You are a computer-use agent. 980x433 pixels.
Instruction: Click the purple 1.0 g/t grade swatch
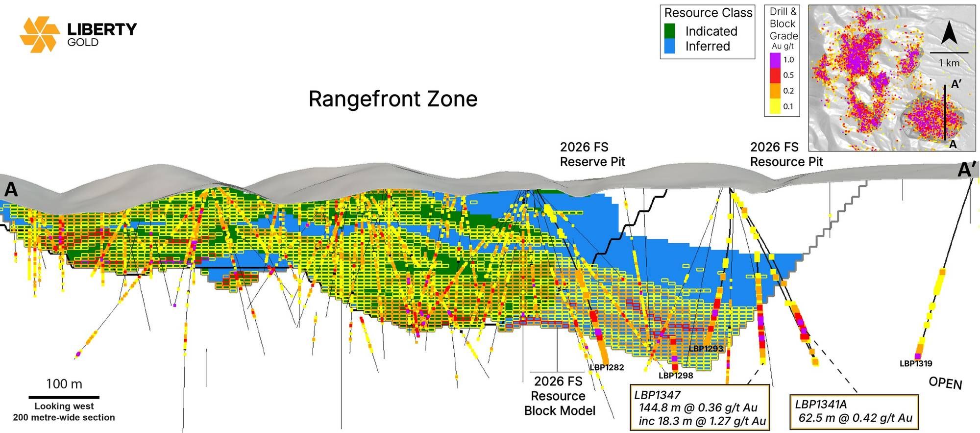pos(775,60)
